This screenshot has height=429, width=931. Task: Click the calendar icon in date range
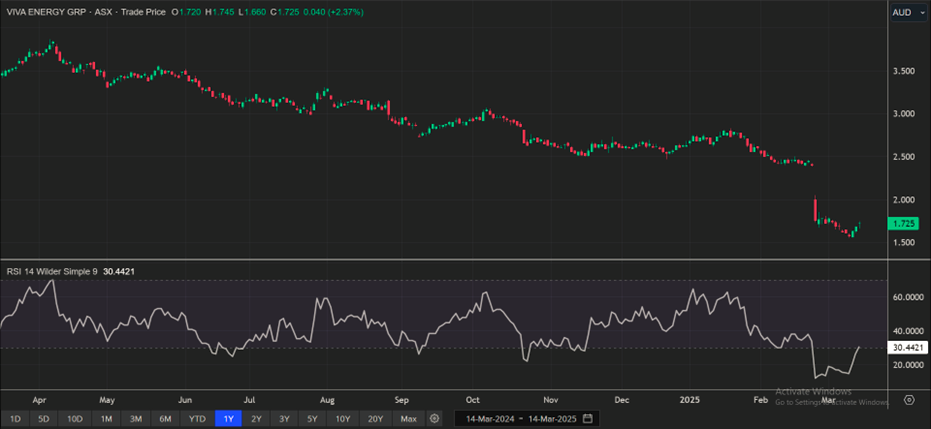tap(588, 418)
